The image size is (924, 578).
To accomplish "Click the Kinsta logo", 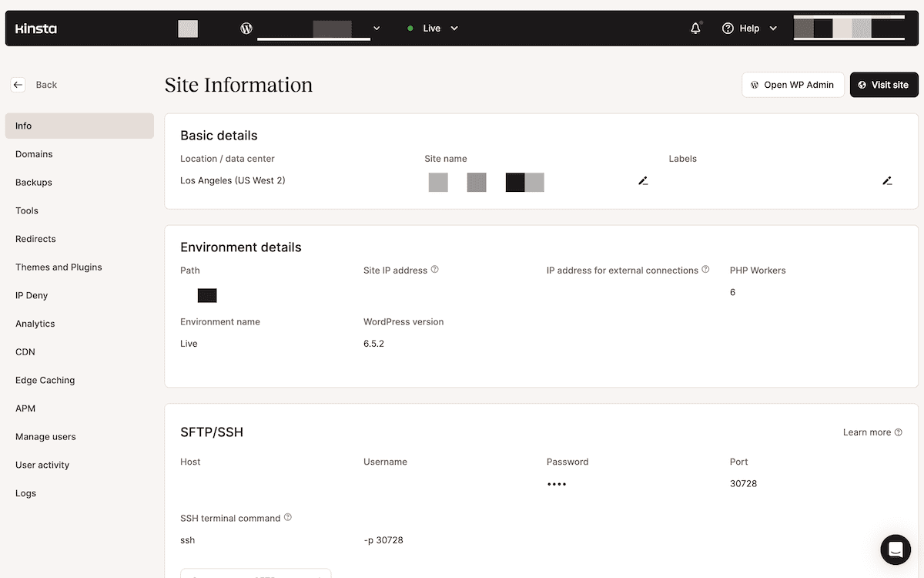I will tap(35, 28).
